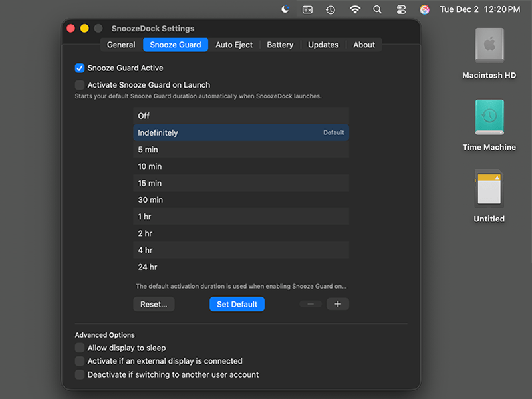Enable Allow display to sleep
Image resolution: width=532 pixels, height=399 pixels.
click(80, 348)
